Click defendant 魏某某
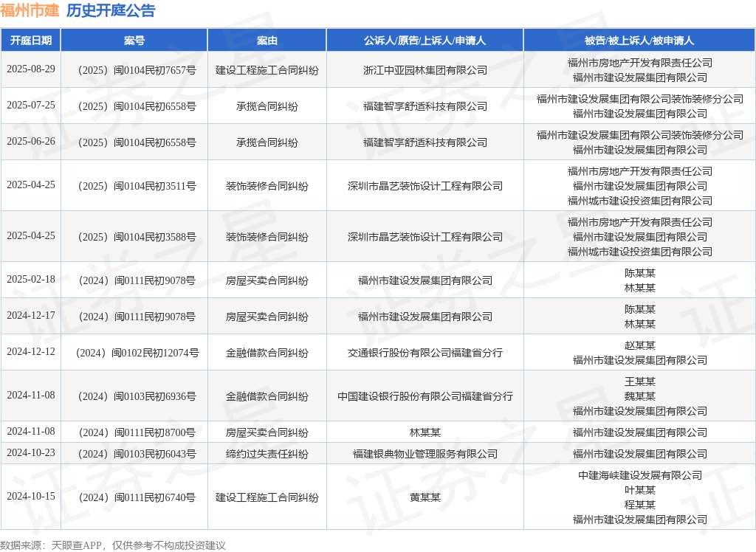Image resolution: width=756 pixels, height=552 pixels. point(640,397)
